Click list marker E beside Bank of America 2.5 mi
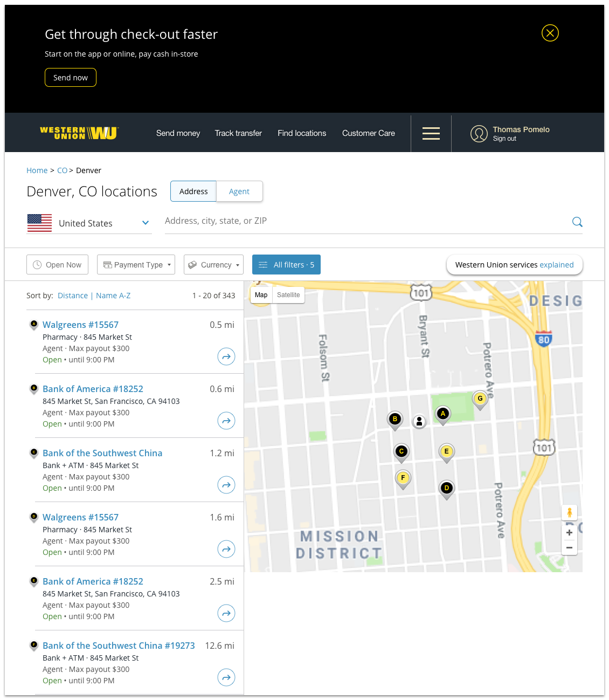 click(x=33, y=581)
